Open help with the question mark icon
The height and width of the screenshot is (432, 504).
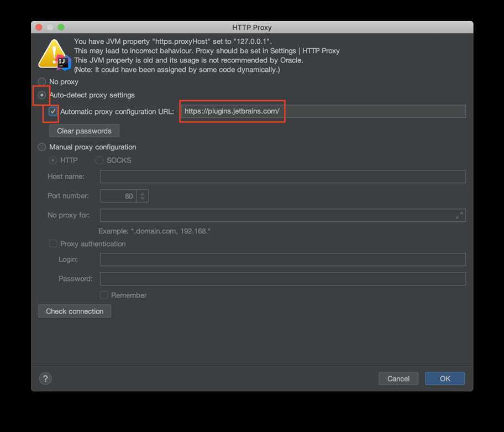45,378
